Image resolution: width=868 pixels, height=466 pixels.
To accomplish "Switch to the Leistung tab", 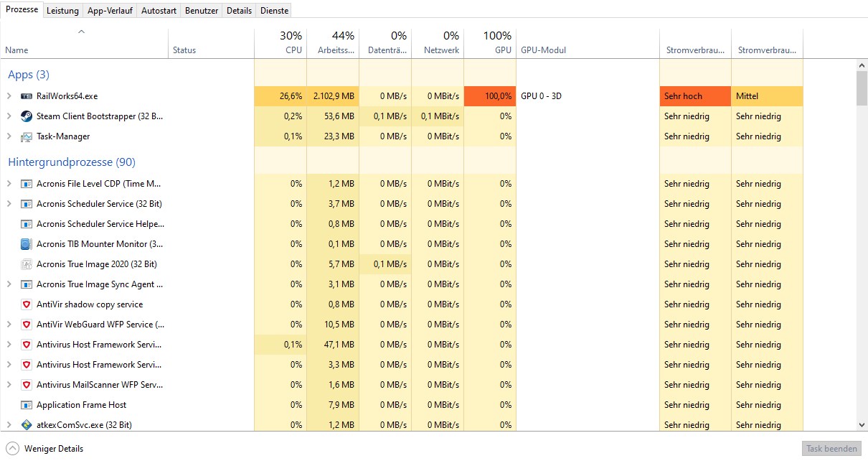I will click(62, 11).
